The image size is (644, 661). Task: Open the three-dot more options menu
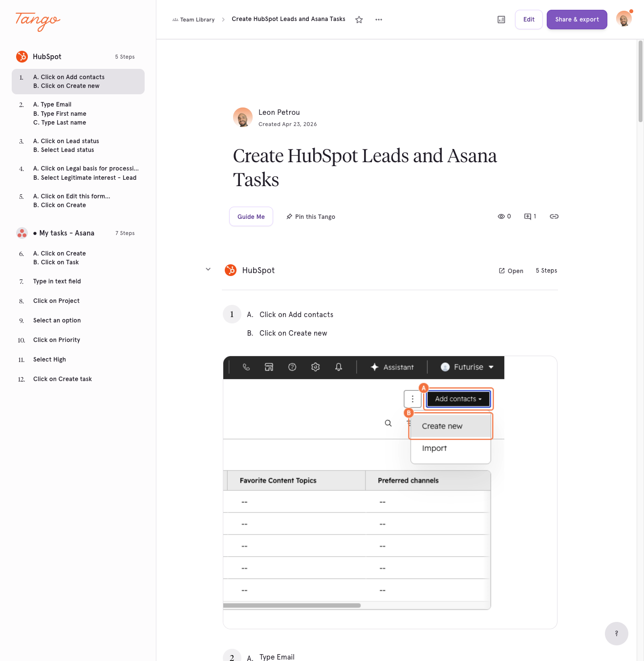[x=379, y=20]
